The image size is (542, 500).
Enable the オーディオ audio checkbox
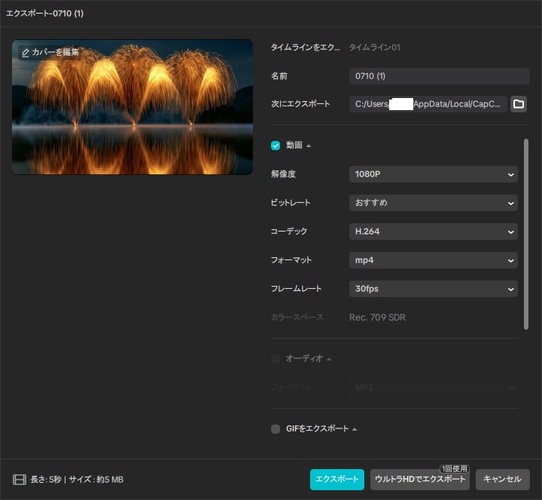pyautogui.click(x=275, y=359)
